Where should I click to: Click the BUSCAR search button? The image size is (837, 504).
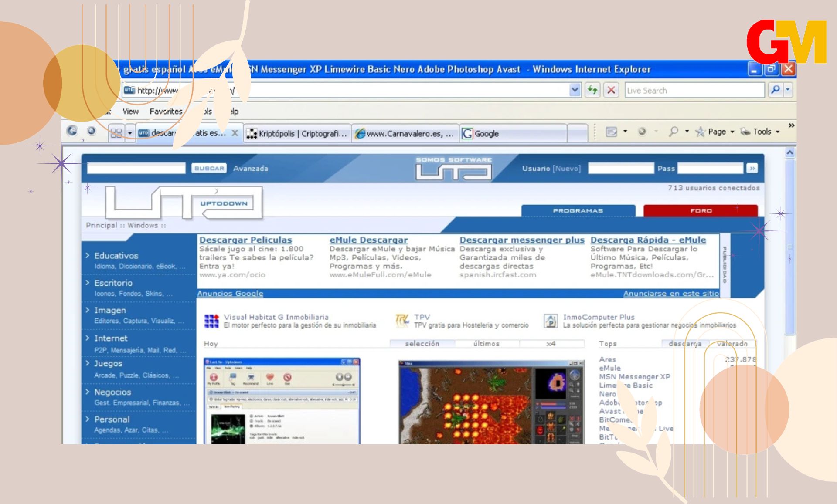209,168
